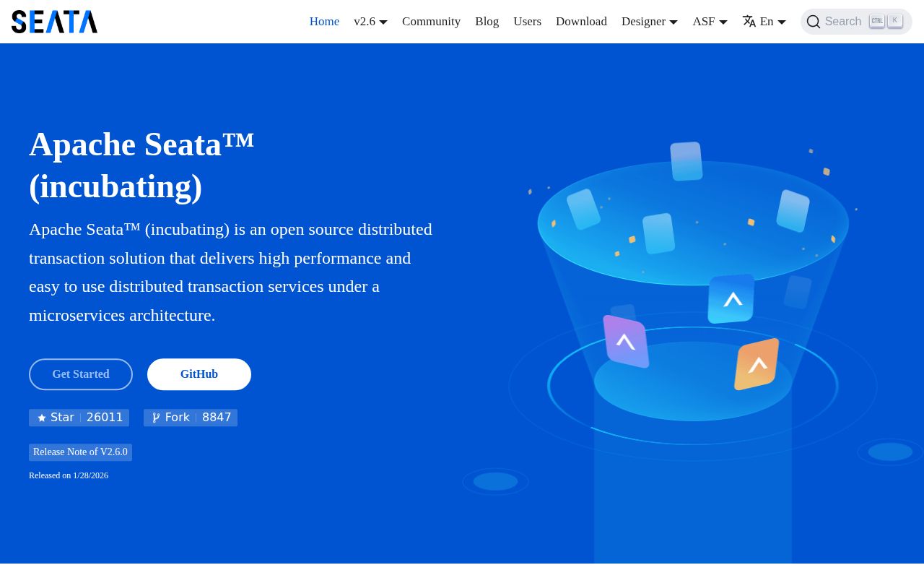The height and width of the screenshot is (578, 924).
Task: Click the Star label in GitHub badge
Action: [62, 418]
